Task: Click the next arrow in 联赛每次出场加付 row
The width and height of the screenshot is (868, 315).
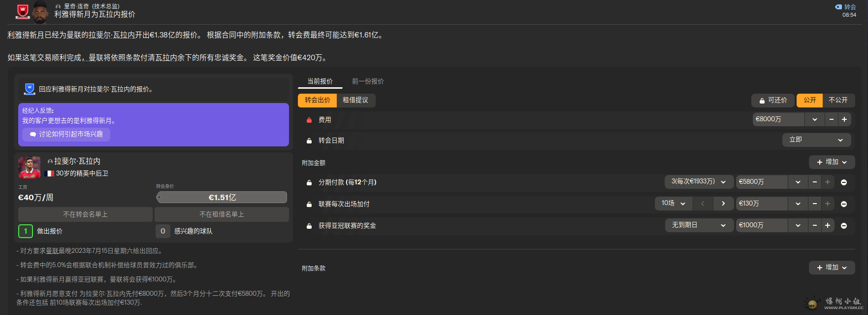Action: pyautogui.click(x=723, y=204)
